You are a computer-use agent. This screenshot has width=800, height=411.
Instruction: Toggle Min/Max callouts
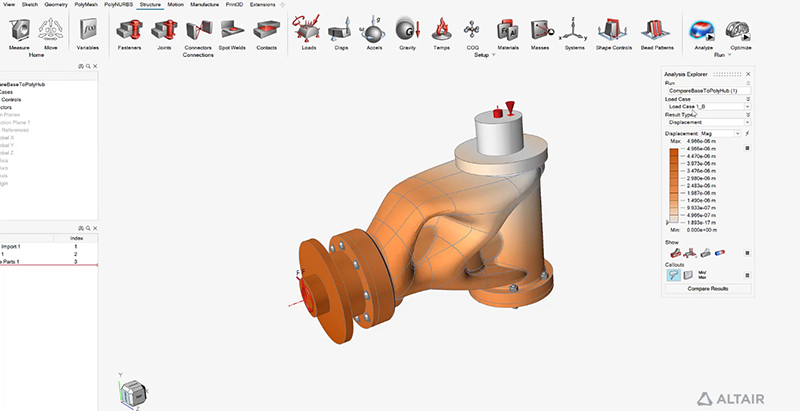tap(702, 275)
